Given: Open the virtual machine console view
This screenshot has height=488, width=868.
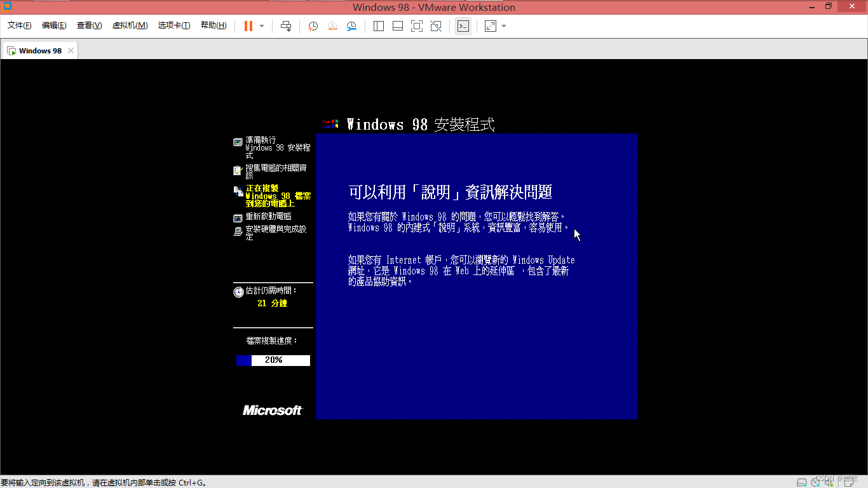Looking at the screenshot, I should (x=463, y=26).
